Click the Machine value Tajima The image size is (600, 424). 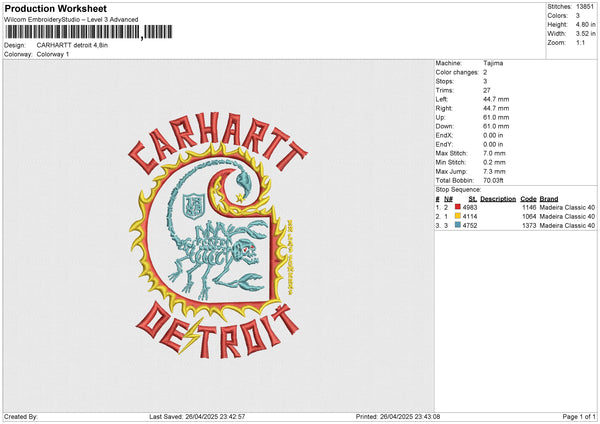493,62
